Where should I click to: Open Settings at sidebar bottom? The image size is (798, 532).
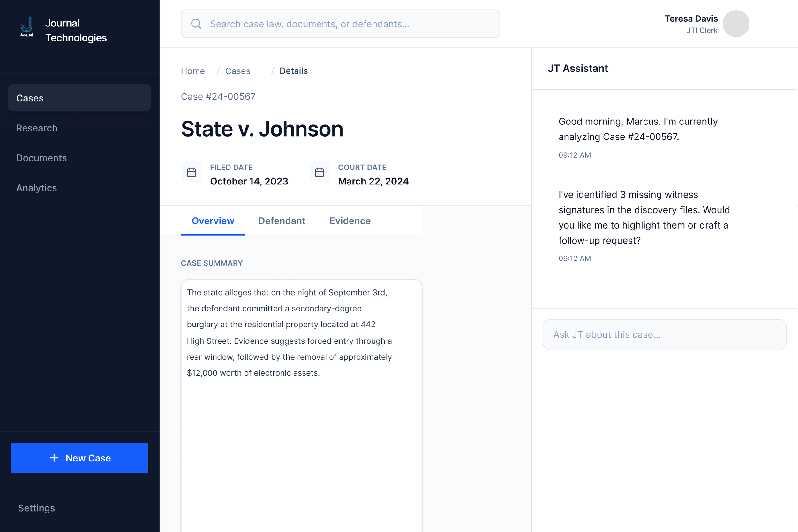click(x=37, y=508)
